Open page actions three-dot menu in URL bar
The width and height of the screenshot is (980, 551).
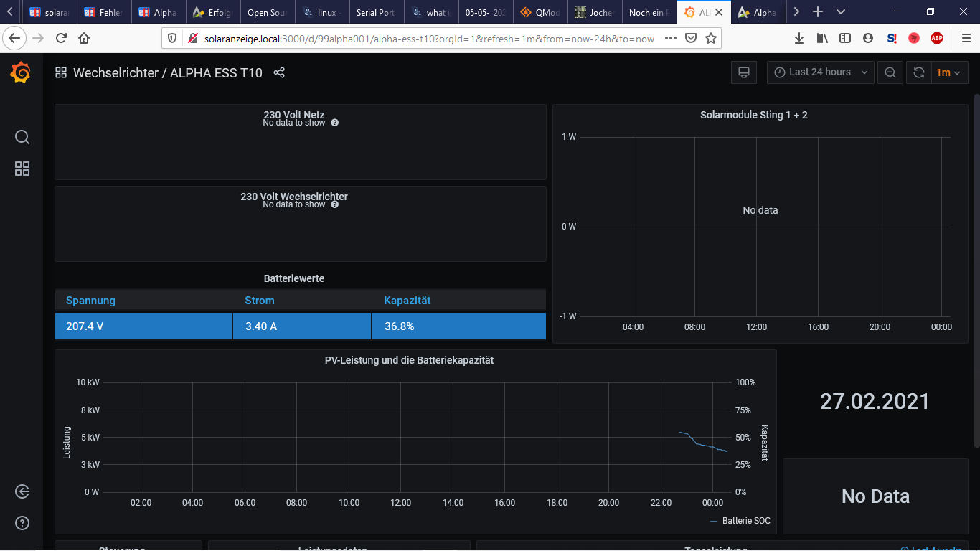click(670, 38)
